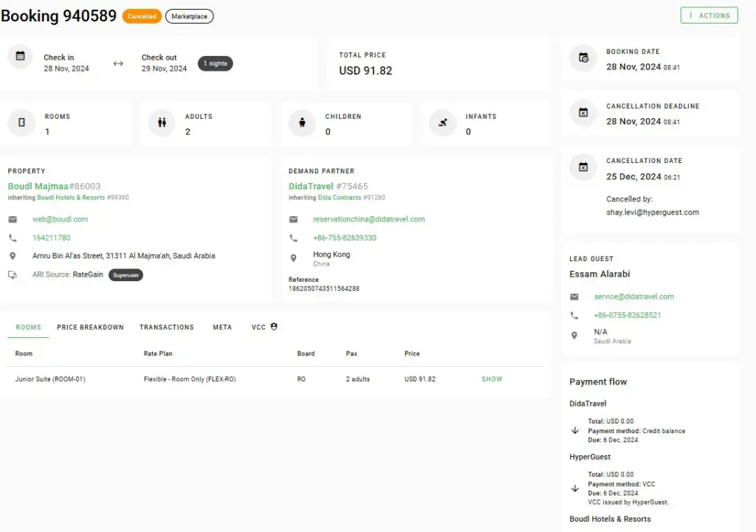Click the lead guest location pin icon
756x532 pixels.
(x=574, y=336)
